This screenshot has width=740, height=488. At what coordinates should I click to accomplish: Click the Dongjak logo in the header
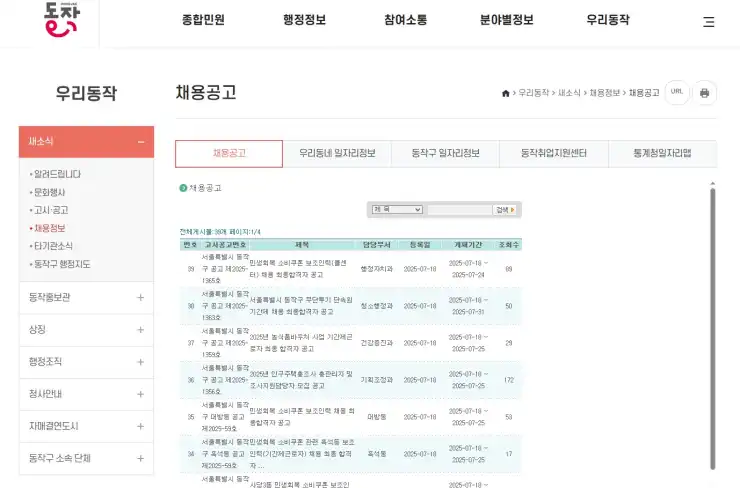[x=61, y=19]
